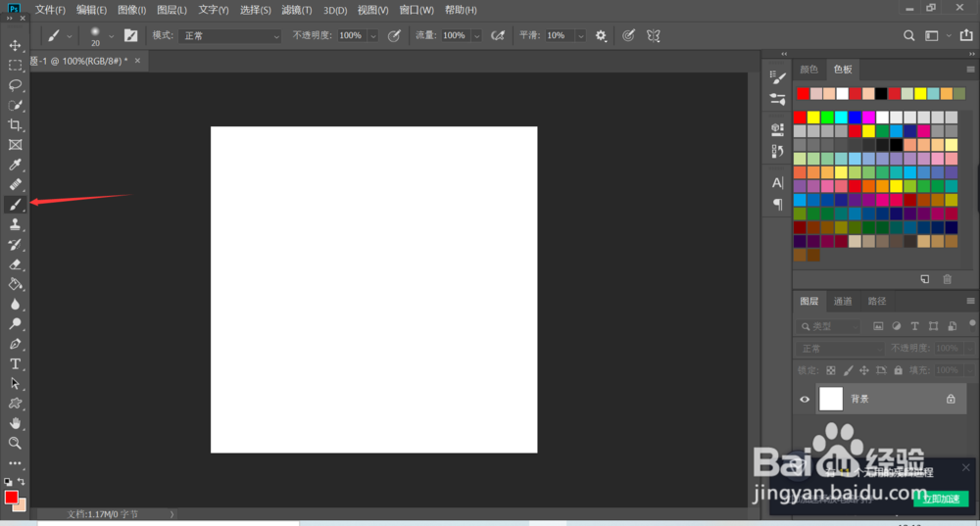This screenshot has width=980, height=526.
Task: Select the Paint Bucket tool
Action: pyautogui.click(x=15, y=284)
